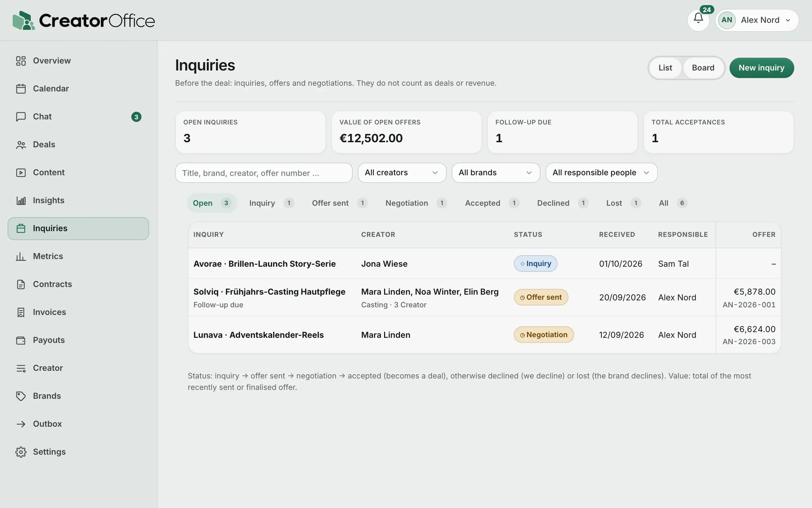Select the Open status tab

pos(212,203)
